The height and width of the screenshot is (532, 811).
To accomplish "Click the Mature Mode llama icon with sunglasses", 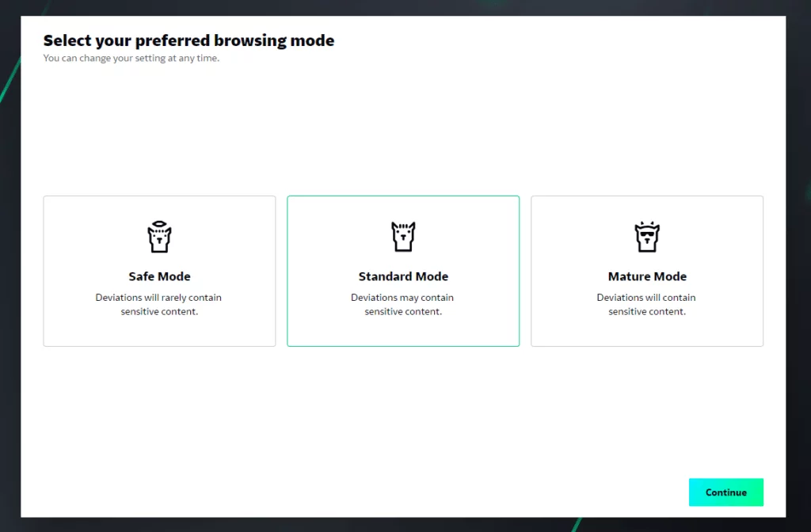I will (x=647, y=236).
